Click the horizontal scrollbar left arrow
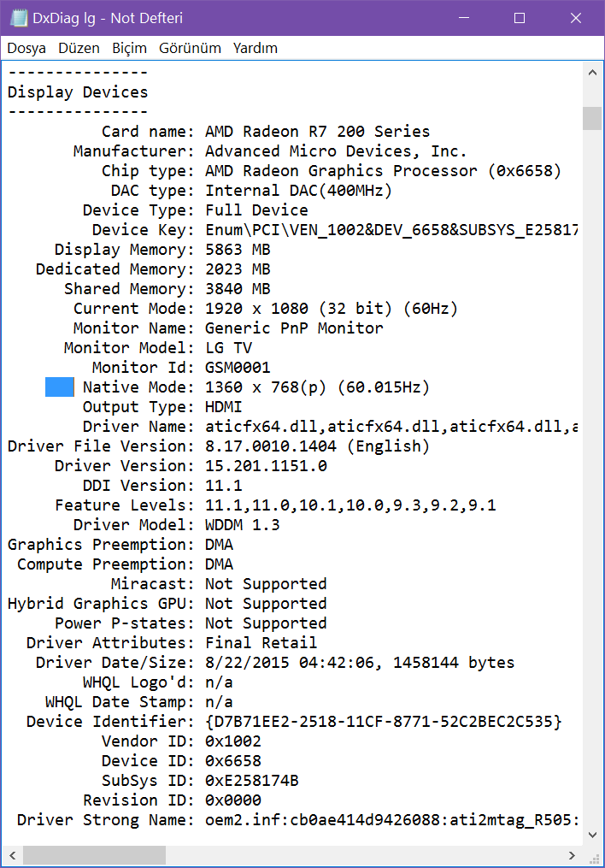 point(12,854)
